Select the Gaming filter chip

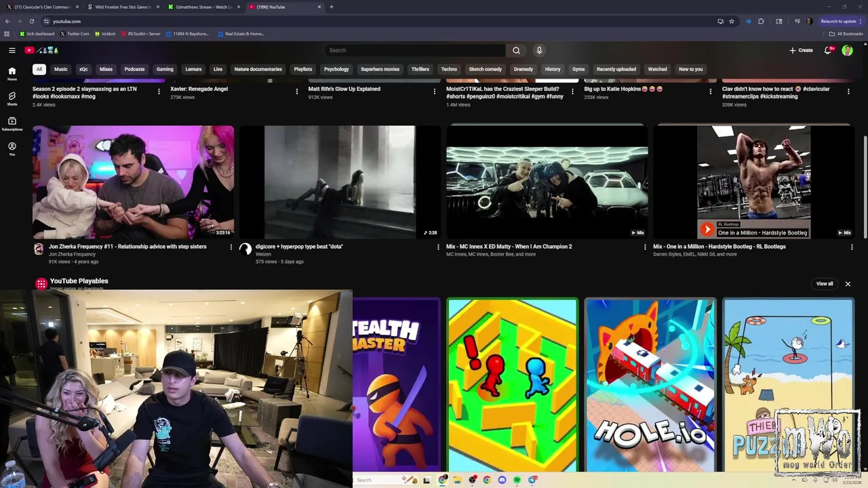point(165,69)
